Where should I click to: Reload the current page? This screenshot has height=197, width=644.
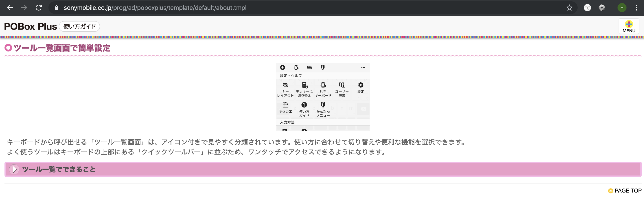click(39, 8)
